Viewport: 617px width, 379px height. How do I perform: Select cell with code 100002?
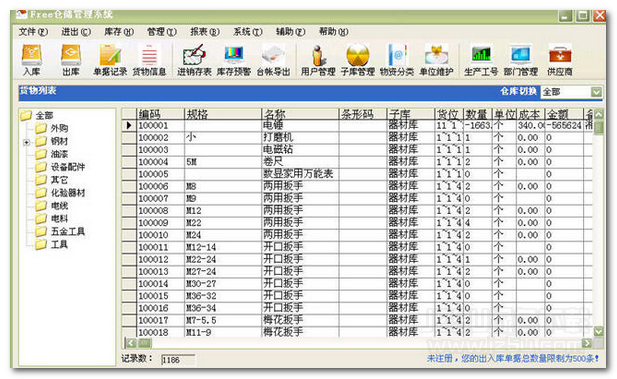point(160,138)
